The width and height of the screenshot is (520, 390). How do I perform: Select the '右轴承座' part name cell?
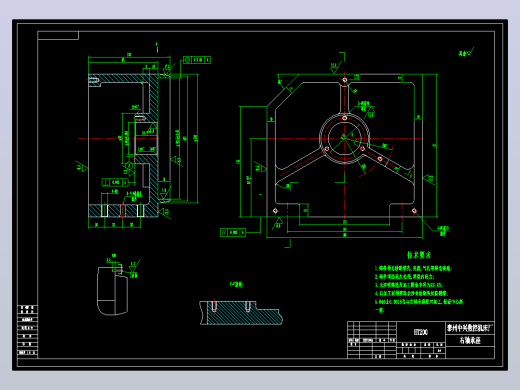coord(470,341)
